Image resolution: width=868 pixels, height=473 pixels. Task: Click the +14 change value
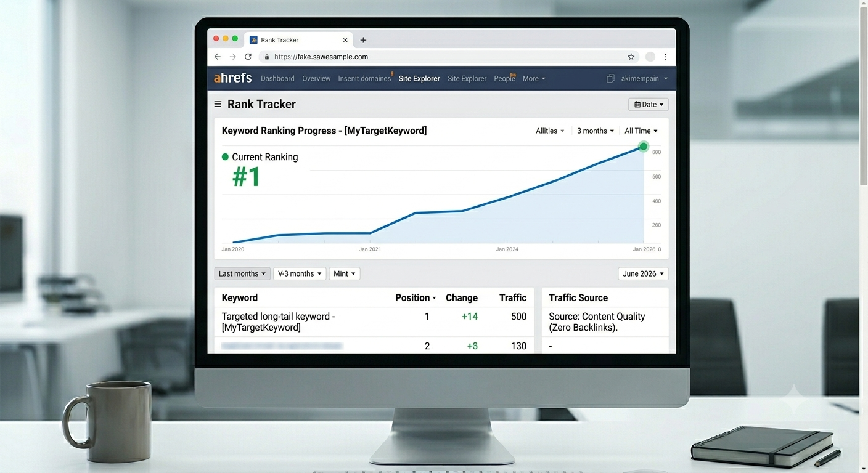click(470, 317)
